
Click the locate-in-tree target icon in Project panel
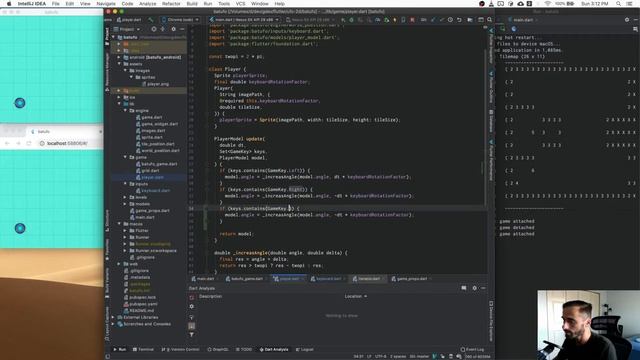pos(154,29)
